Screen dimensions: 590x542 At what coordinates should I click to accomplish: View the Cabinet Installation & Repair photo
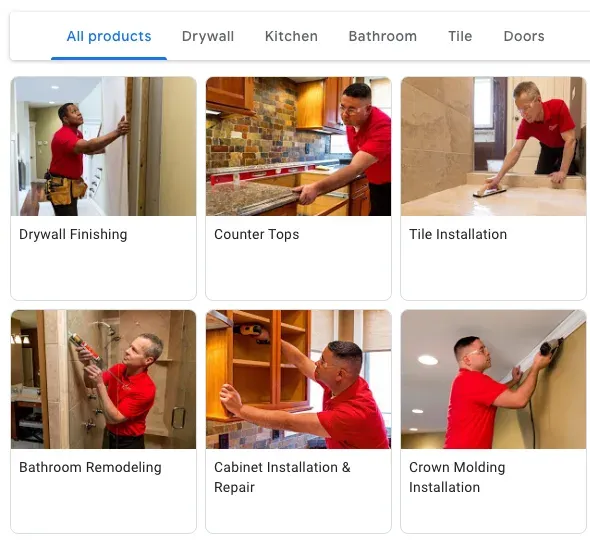(298, 379)
